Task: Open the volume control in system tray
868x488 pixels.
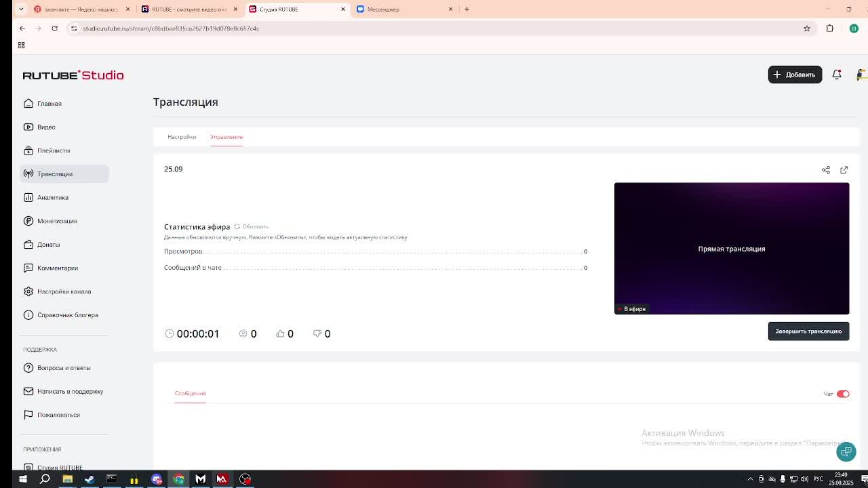Action: [804, 479]
